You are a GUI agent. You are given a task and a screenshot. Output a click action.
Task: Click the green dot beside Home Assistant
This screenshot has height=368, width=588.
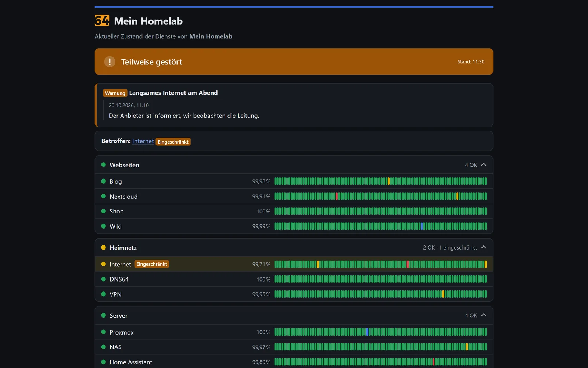(x=104, y=362)
